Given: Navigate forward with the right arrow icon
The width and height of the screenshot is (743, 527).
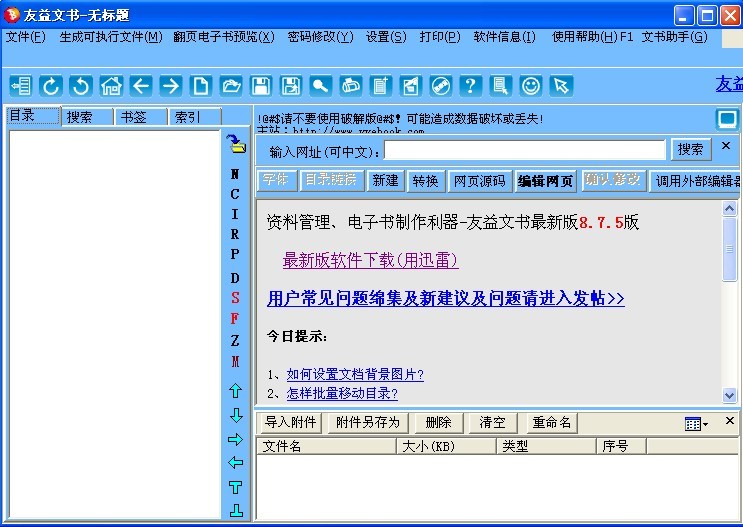Looking at the screenshot, I should pyautogui.click(x=171, y=86).
